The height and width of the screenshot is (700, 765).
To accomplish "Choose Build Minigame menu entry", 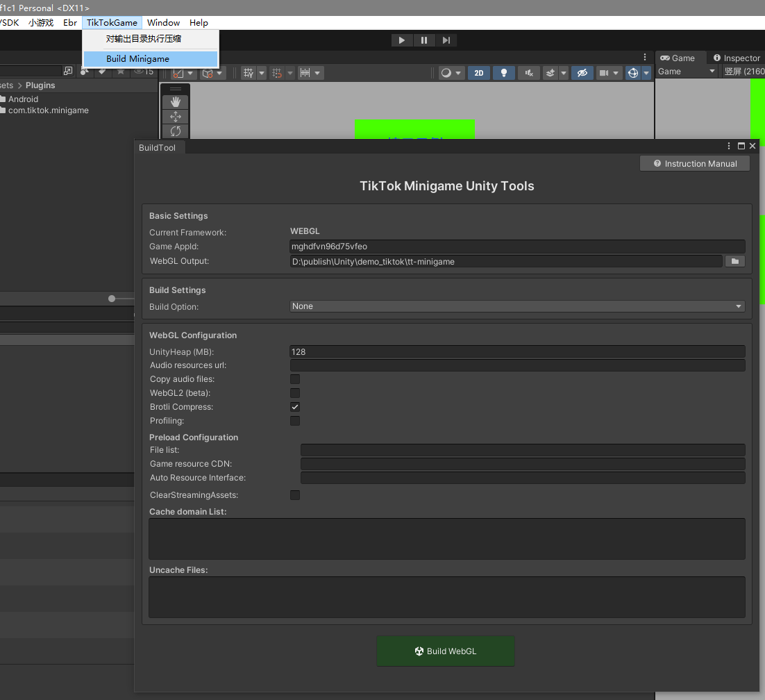I will 137,59.
